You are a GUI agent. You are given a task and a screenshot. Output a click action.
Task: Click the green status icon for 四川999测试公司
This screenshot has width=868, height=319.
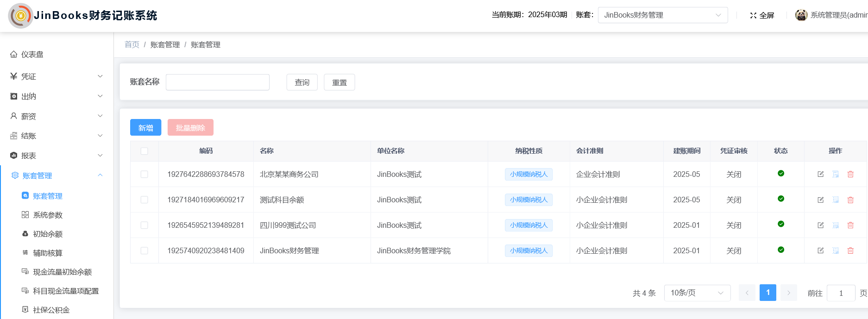pyautogui.click(x=781, y=224)
